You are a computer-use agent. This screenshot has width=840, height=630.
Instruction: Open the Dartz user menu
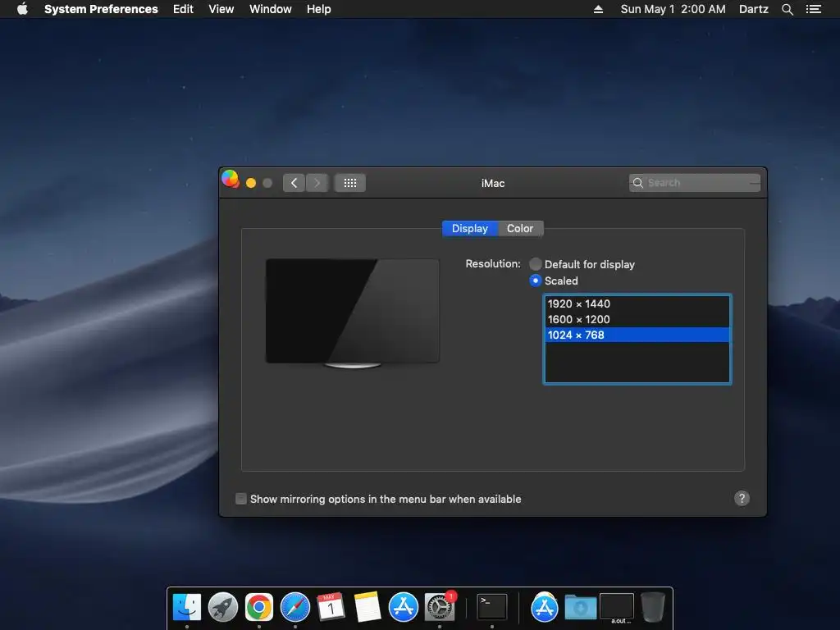click(x=754, y=9)
